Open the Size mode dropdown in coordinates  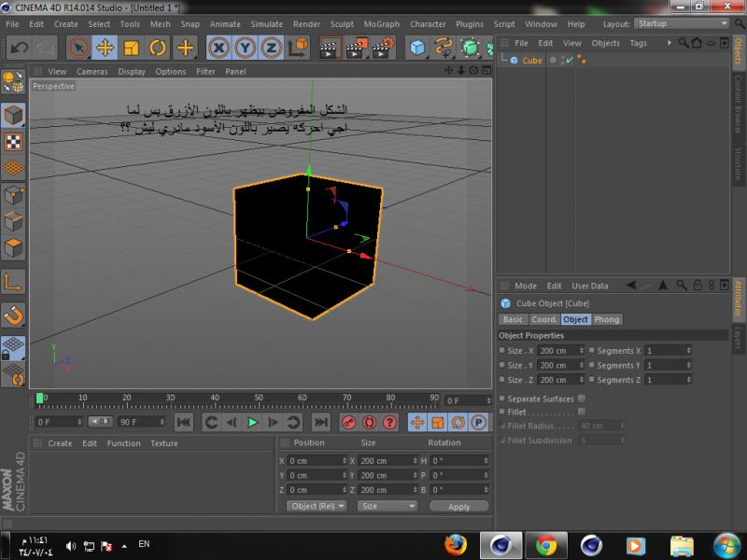tap(388, 506)
